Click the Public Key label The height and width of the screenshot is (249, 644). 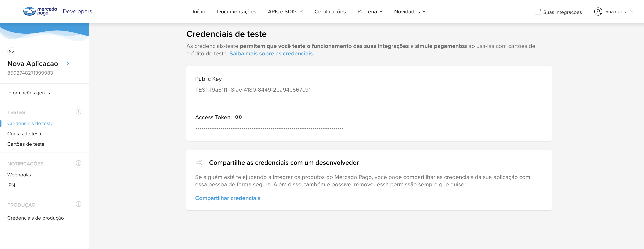tap(208, 79)
